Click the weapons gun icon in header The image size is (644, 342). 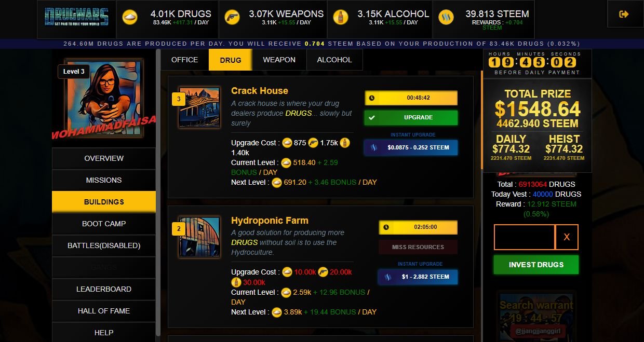232,17
